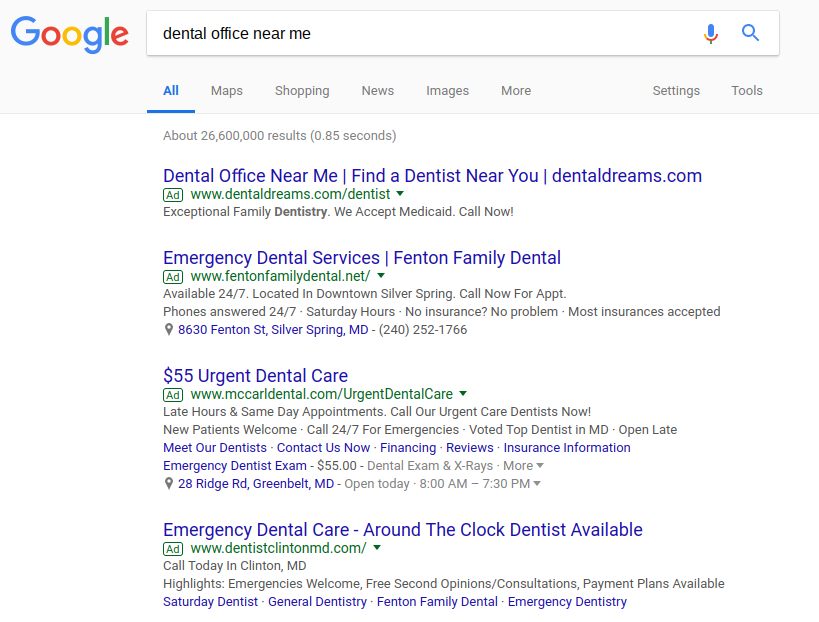Viewport: 819px width, 622px height.
Task: Click the Saturday Dentist sitelink
Action: coord(210,602)
